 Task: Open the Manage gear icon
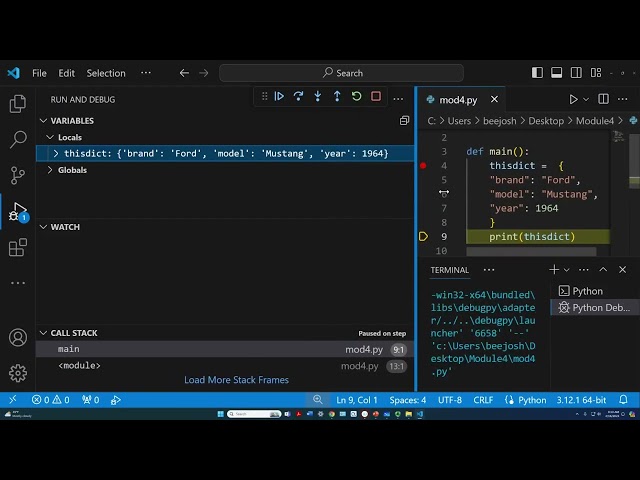tap(18, 373)
